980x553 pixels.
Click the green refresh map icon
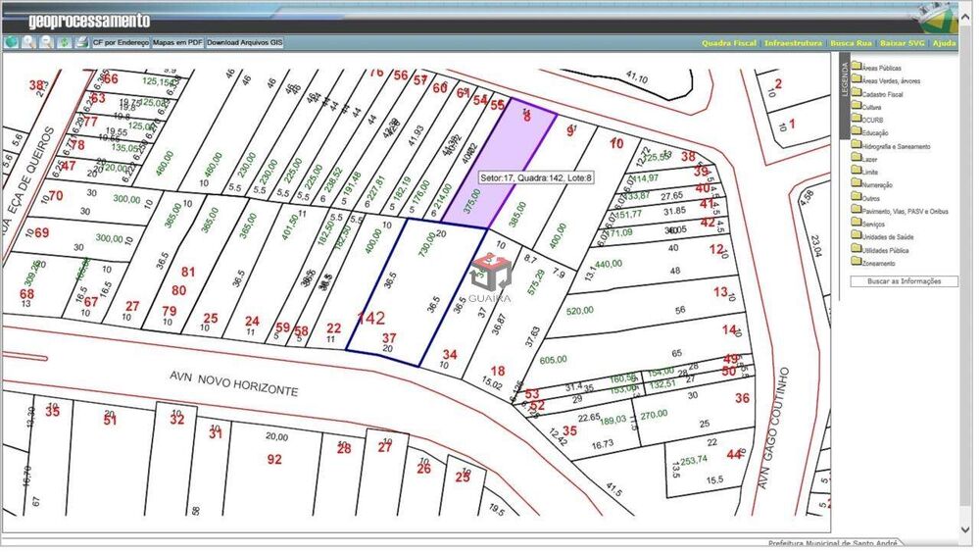[x=64, y=43]
